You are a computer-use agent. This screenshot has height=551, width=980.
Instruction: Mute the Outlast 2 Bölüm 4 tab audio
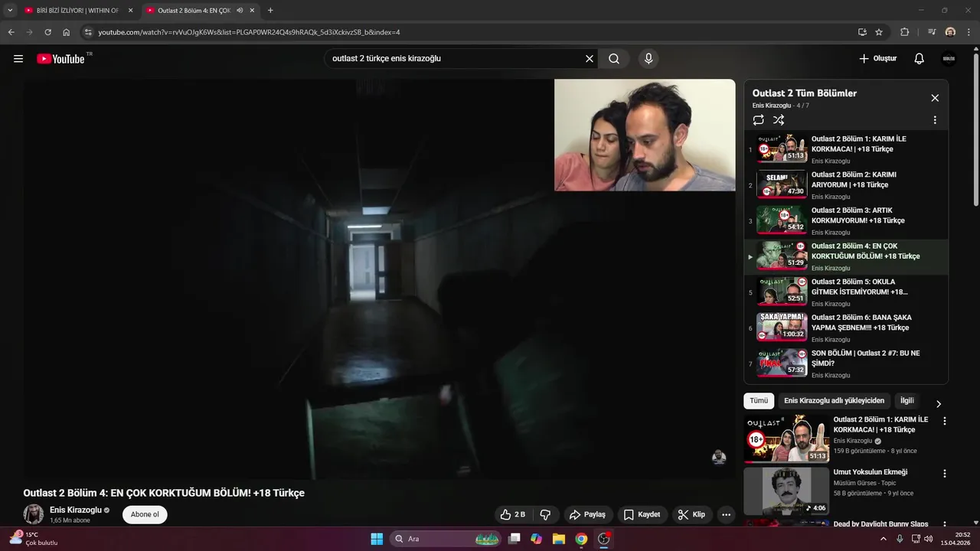coord(240,11)
